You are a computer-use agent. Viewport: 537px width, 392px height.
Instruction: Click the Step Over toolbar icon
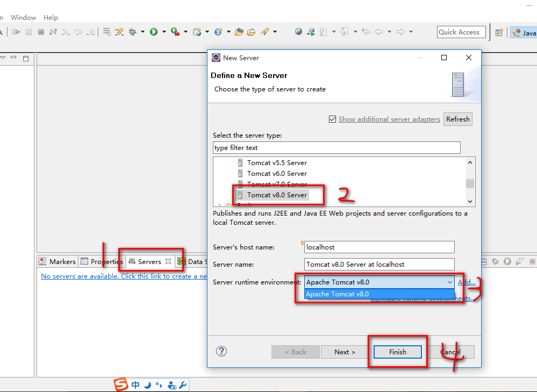[x=78, y=32]
